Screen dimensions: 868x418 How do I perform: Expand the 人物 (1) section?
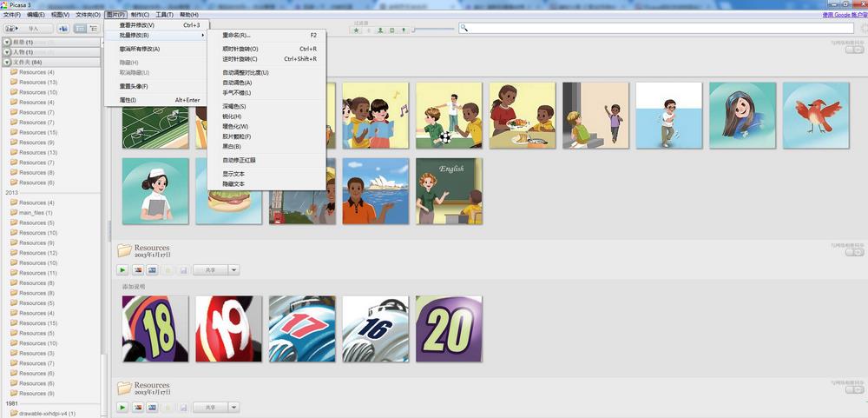[7, 52]
